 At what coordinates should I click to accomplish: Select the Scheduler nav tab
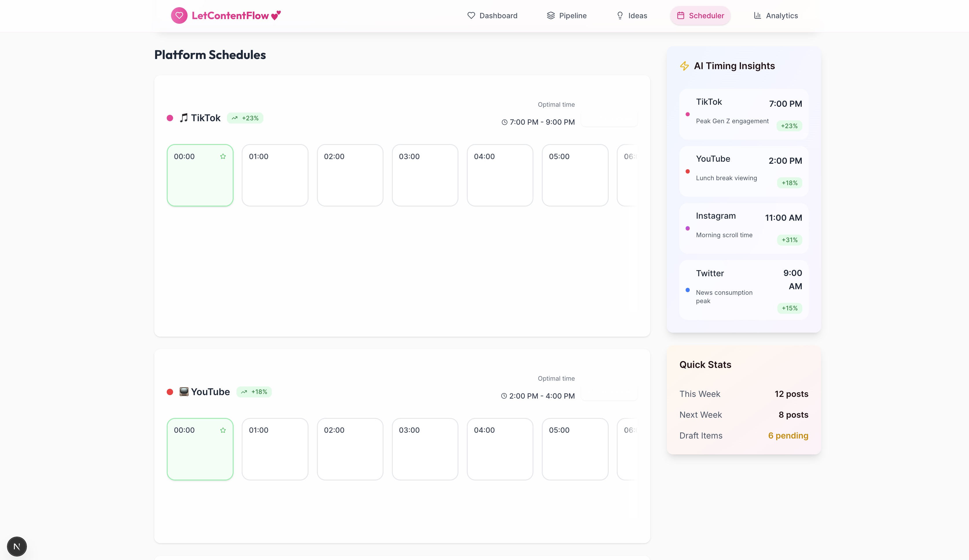700,16
